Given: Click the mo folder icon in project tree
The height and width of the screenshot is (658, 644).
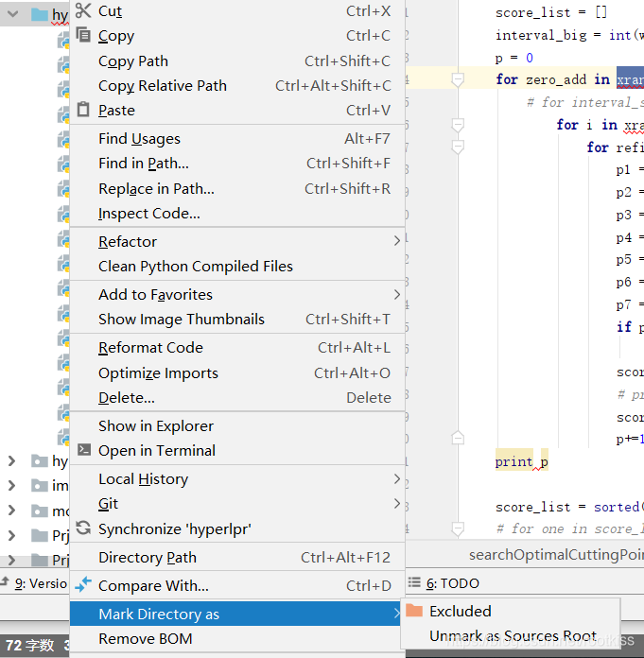Looking at the screenshot, I should pos(40,511).
